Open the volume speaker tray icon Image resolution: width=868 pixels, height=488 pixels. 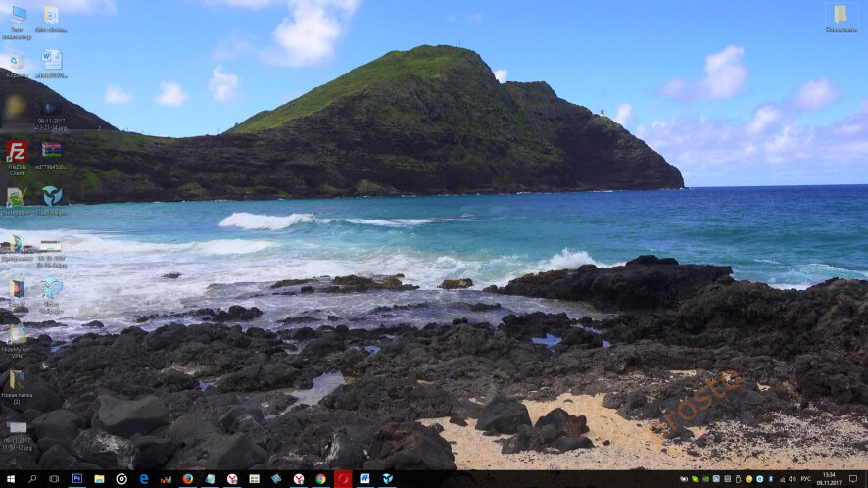(x=792, y=479)
